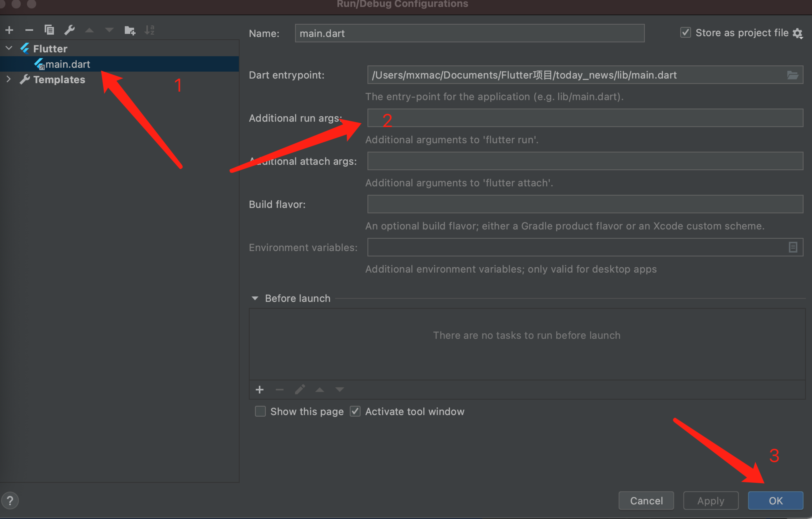Click the Edit Templates wrench icon
812x519 pixels.
[70, 30]
